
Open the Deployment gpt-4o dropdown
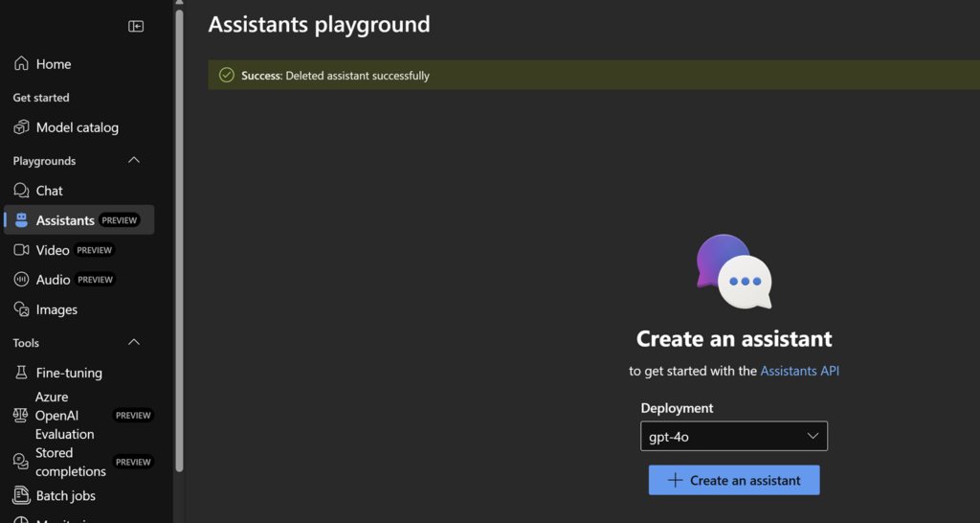tap(733, 436)
